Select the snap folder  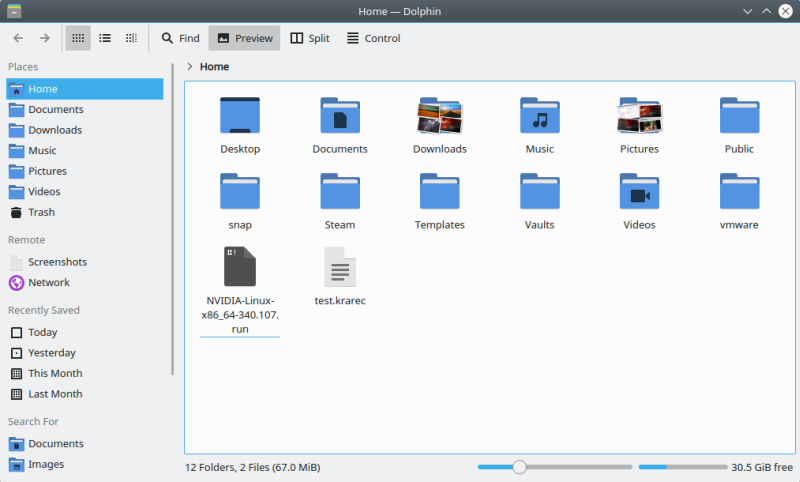tap(240, 191)
